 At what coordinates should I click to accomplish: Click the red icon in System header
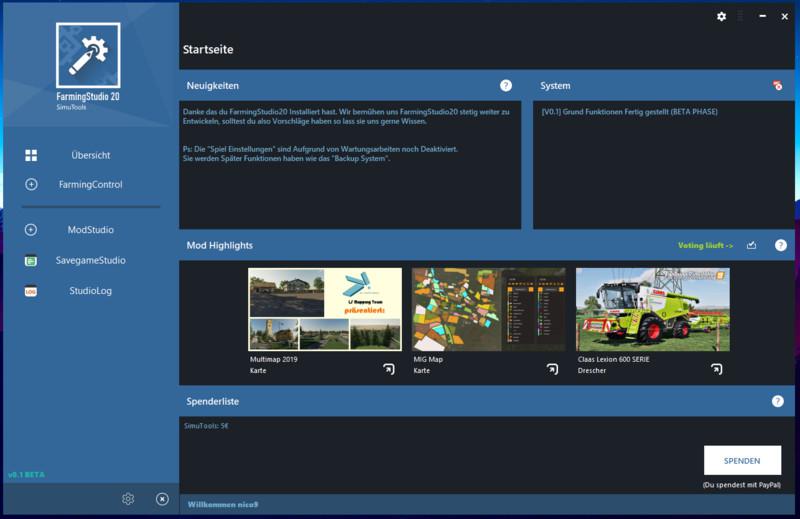pos(777,86)
